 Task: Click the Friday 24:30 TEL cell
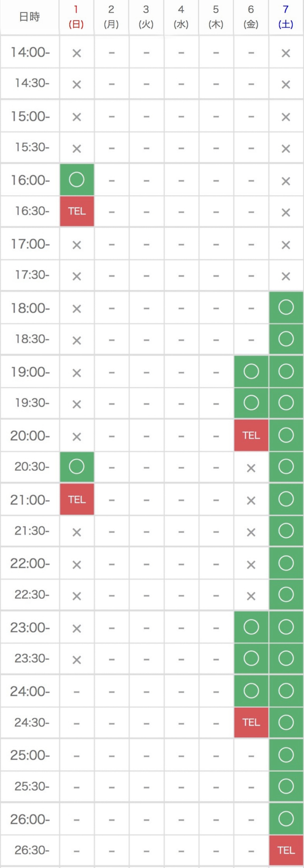pos(251,722)
